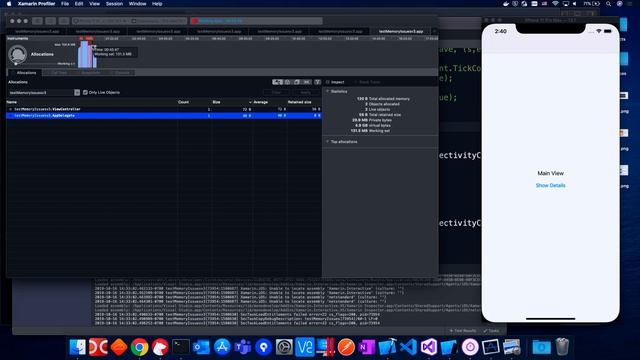Open Microsoft Outlook from the Dock

[201, 347]
